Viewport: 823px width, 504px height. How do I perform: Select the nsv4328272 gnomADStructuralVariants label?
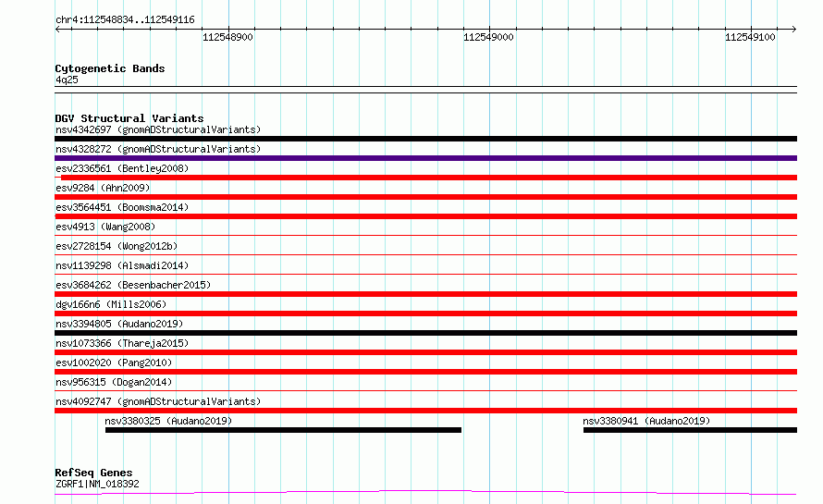tap(158, 149)
